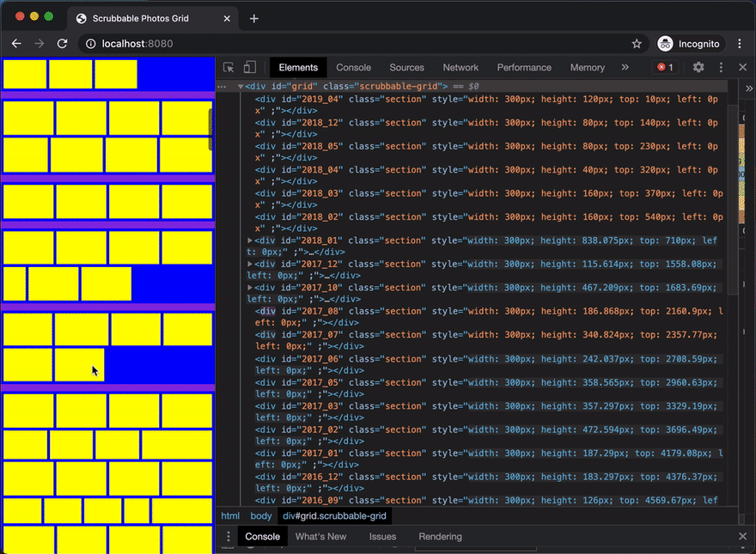Select the 2017_07 section element
The height and width of the screenshot is (554, 756).
[486, 340]
